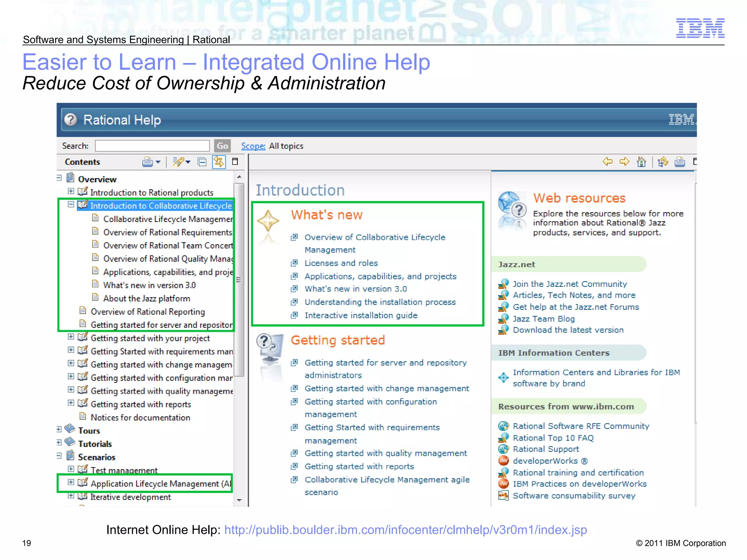Select Notices for documentation topic
The height and width of the screenshot is (560, 747).
pyautogui.click(x=140, y=417)
